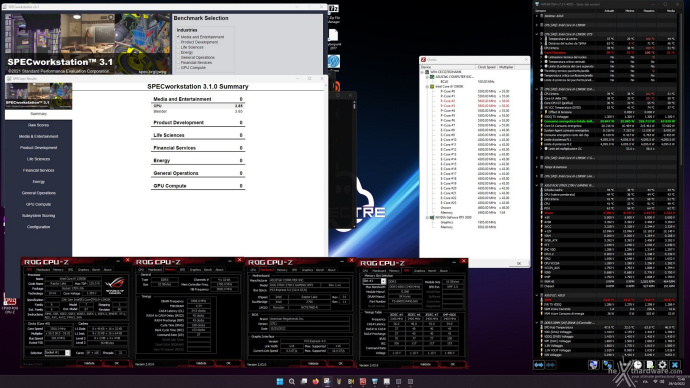Image resolution: width=690 pixels, height=388 pixels.
Task: Open 7-Zip File Manager desktop icon
Action: [x=334, y=13]
